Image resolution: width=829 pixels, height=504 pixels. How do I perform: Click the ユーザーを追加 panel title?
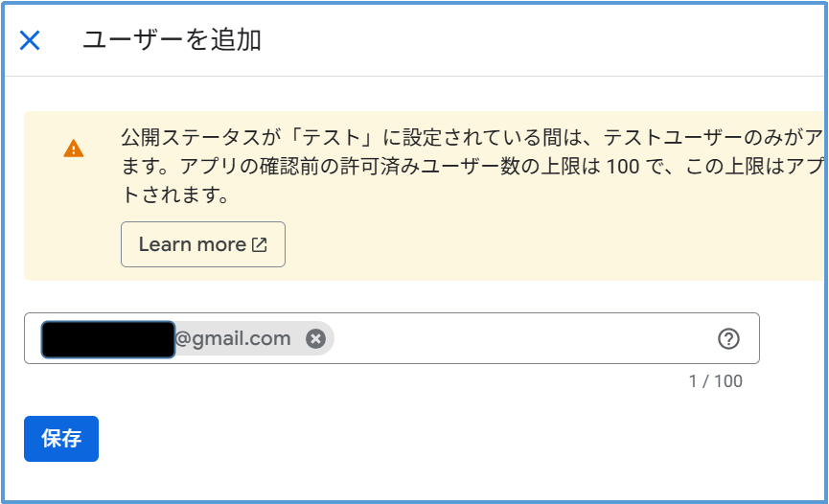click(173, 40)
